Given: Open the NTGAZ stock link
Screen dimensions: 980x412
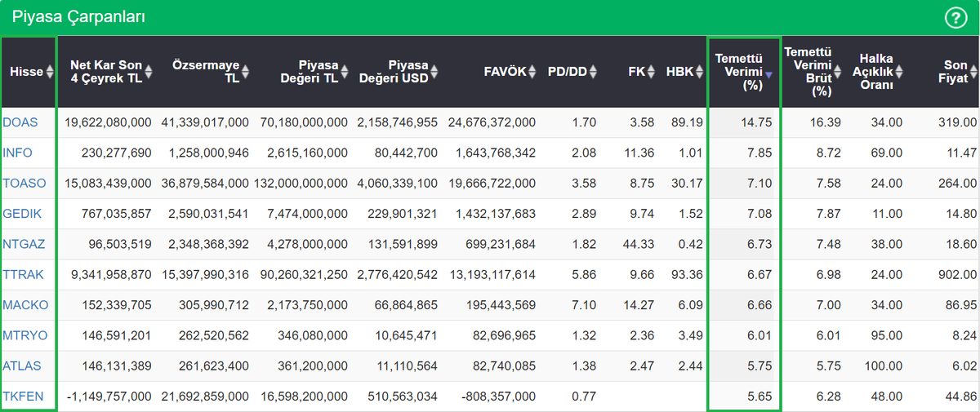Looking at the screenshot, I should click(24, 244).
